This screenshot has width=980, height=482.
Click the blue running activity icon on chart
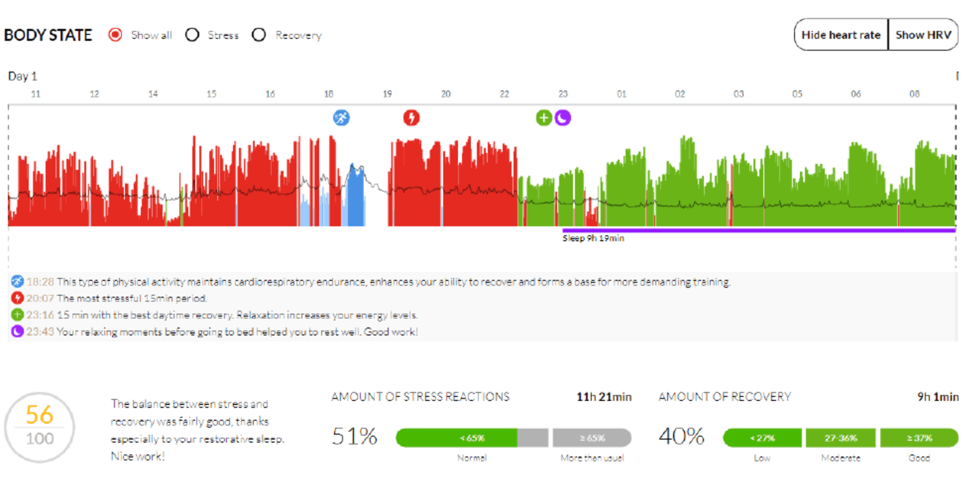point(341,118)
